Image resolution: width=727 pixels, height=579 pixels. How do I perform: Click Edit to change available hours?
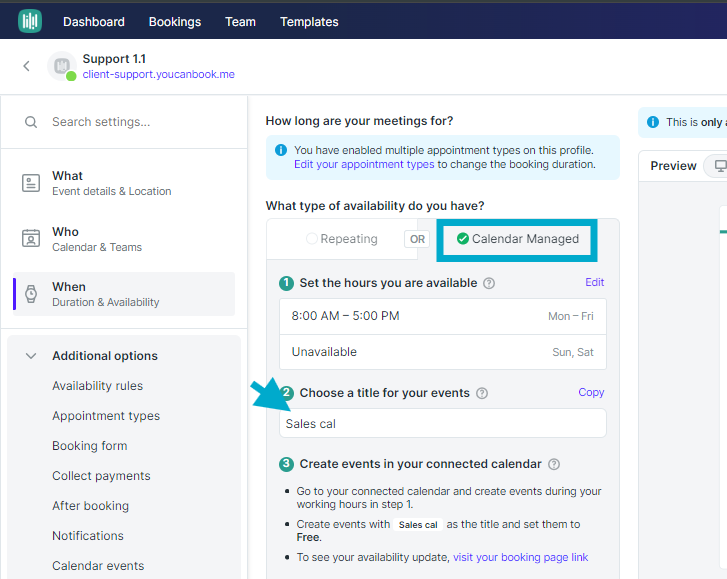pyautogui.click(x=594, y=283)
